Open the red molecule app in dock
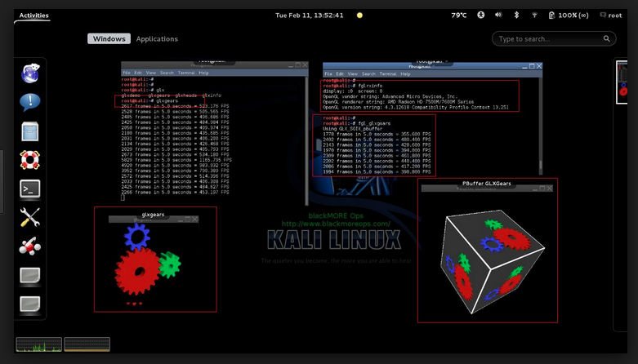 coord(30,246)
